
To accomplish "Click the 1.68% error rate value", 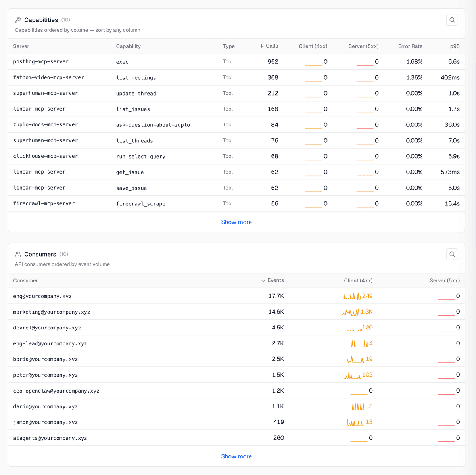I will (414, 62).
